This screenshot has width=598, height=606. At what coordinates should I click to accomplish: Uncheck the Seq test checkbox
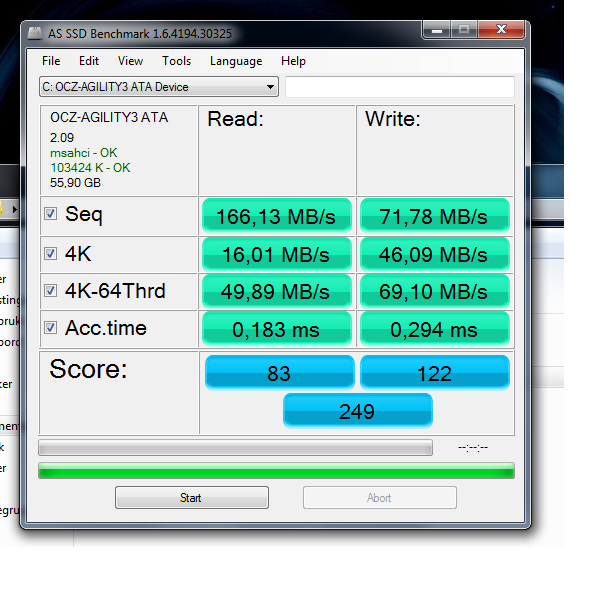[50, 213]
